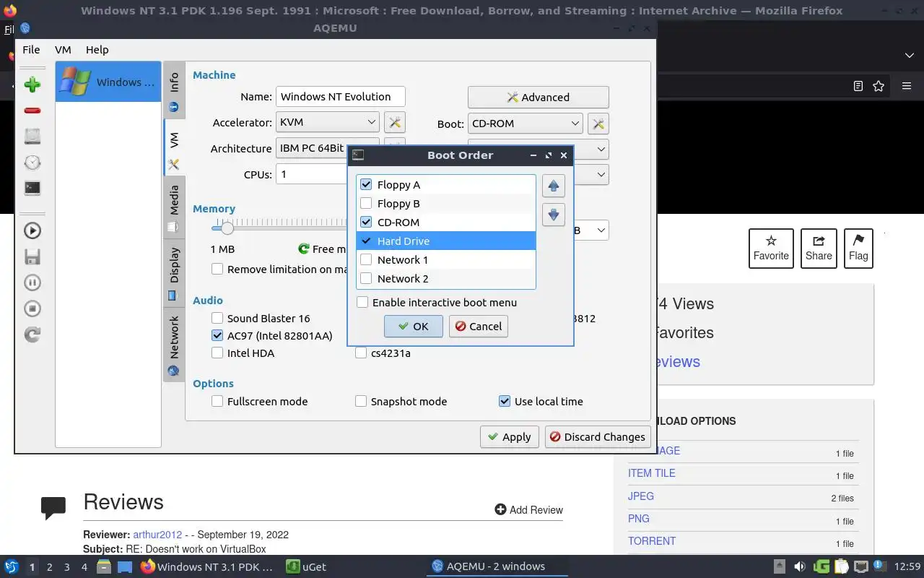This screenshot has height=578, width=924.
Task: Open boot order settings wrench button
Action: tap(598, 124)
